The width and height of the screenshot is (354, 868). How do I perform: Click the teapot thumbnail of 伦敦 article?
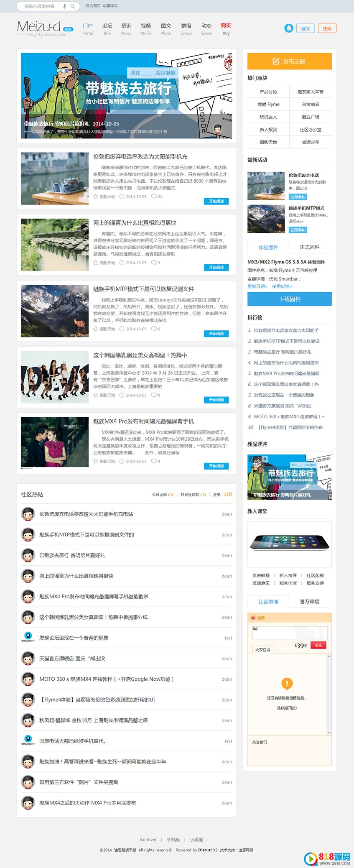pyautogui.click(x=55, y=179)
